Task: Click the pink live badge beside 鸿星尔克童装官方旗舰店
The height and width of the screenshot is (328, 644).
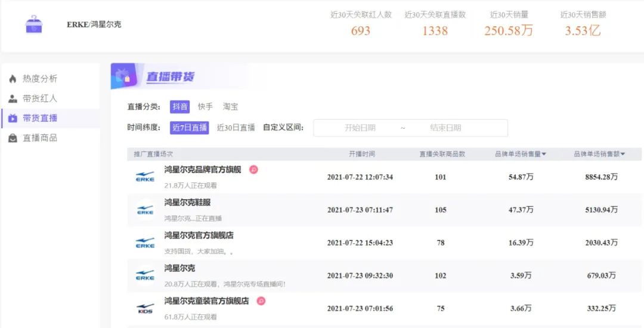Action: [x=261, y=301]
